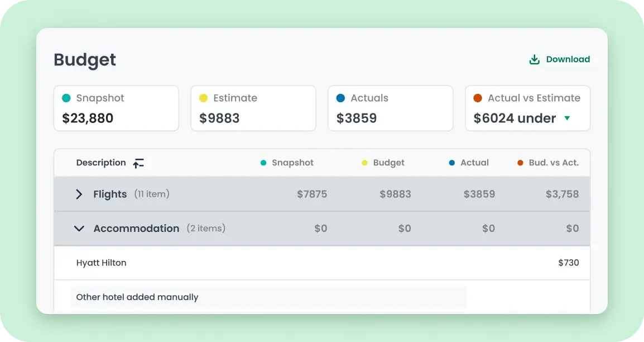Click the Estimate $9883 summary card
Screen dimensions: 644x342
click(253, 108)
